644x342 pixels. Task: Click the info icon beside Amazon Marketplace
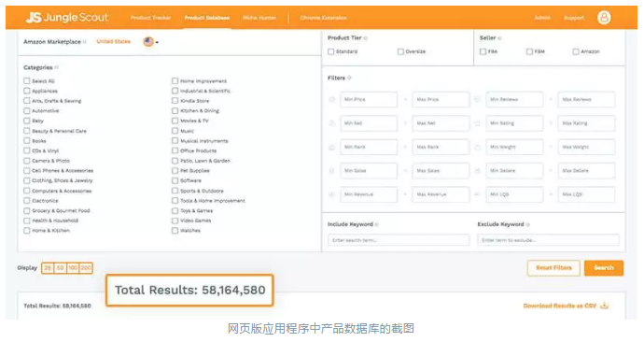pyautogui.click(x=85, y=41)
